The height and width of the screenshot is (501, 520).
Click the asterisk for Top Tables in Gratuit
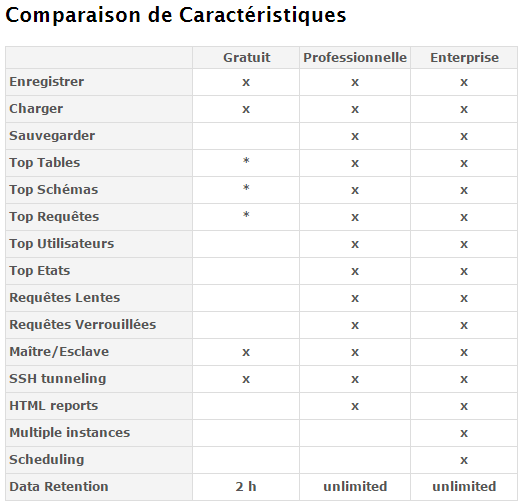coord(246,161)
